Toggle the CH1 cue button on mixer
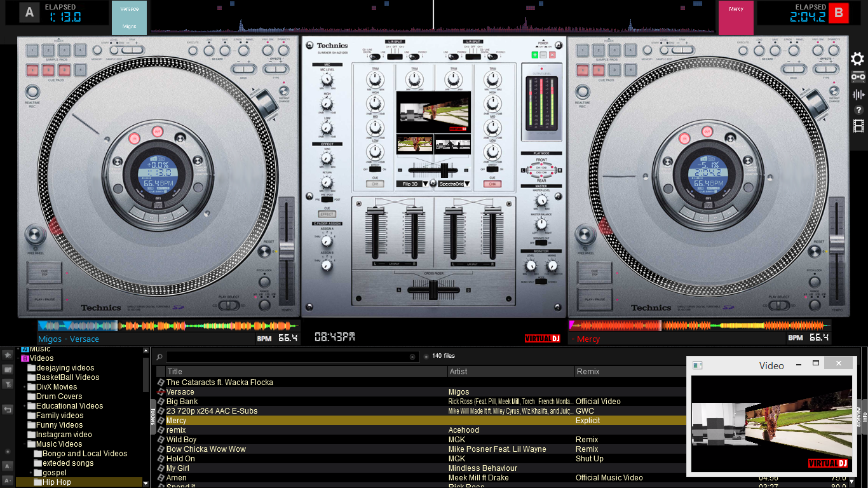The image size is (868, 488). coord(374,184)
